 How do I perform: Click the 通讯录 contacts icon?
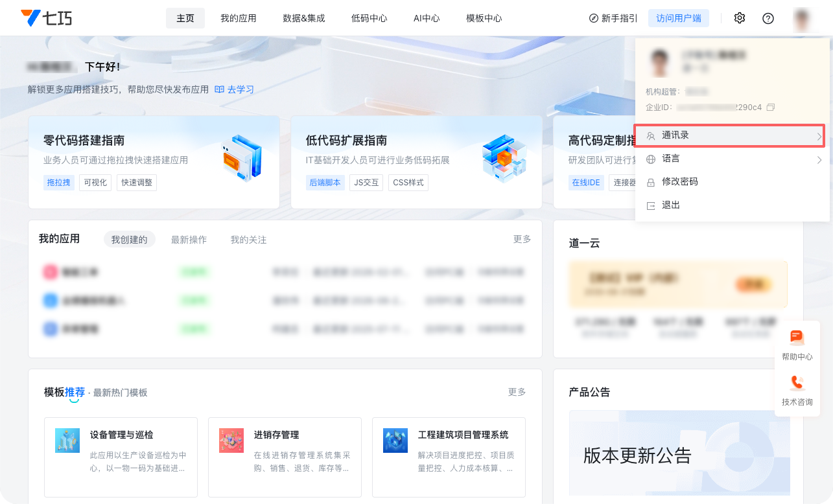[651, 136]
